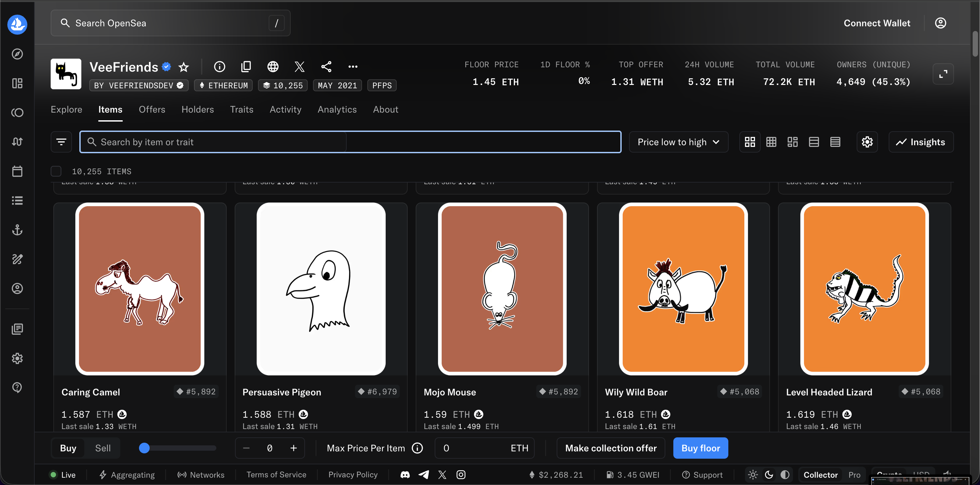
Task: Open item display settings gear beside Insights
Action: [x=867, y=142]
